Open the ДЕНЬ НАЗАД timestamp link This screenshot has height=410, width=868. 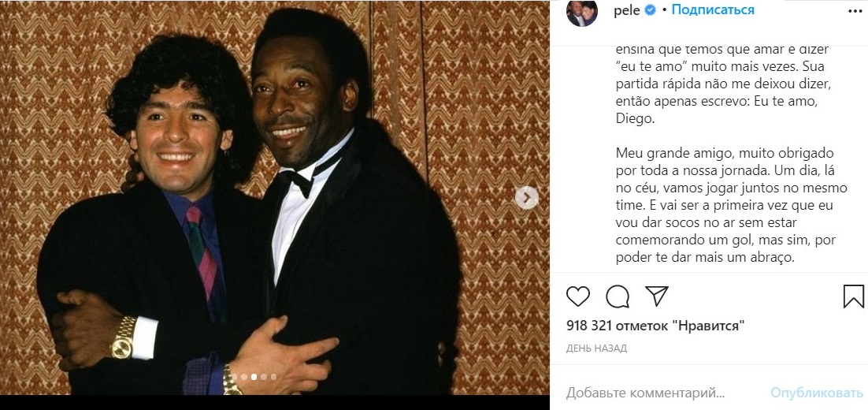[x=596, y=348]
